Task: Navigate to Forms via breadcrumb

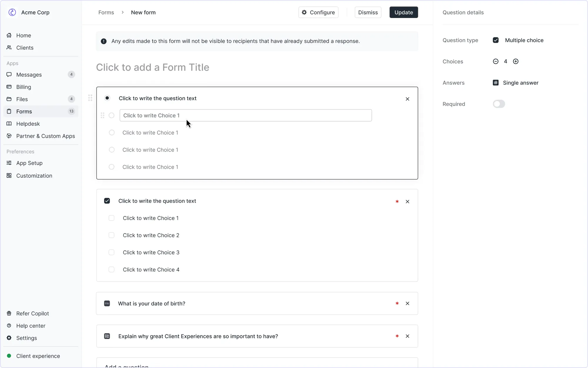Action: coord(106,12)
